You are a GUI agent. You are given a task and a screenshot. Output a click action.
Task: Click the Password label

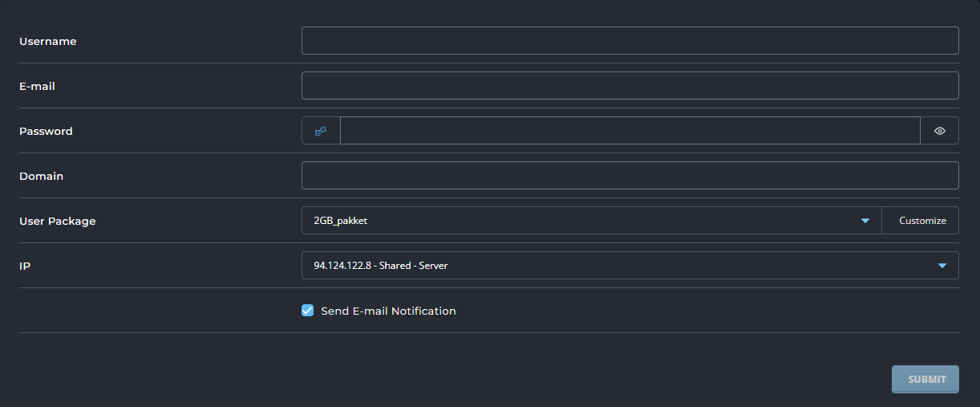click(46, 131)
